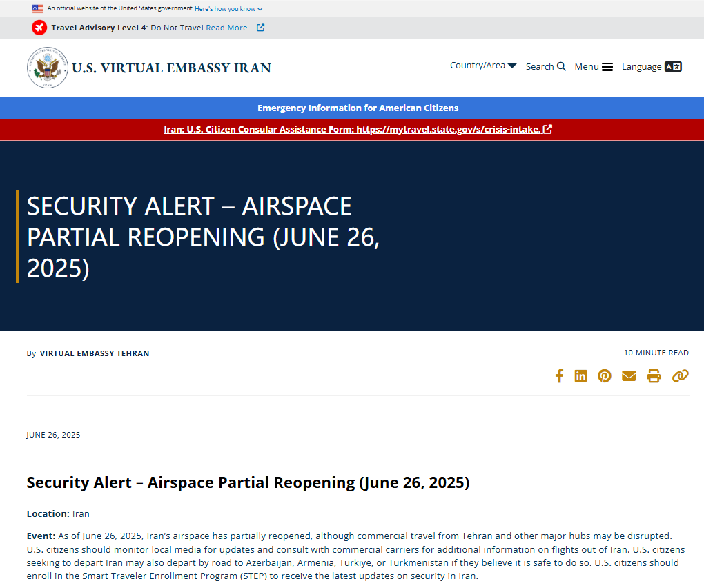Click the Security Alert article heading
704x588 pixels.
coord(248,482)
